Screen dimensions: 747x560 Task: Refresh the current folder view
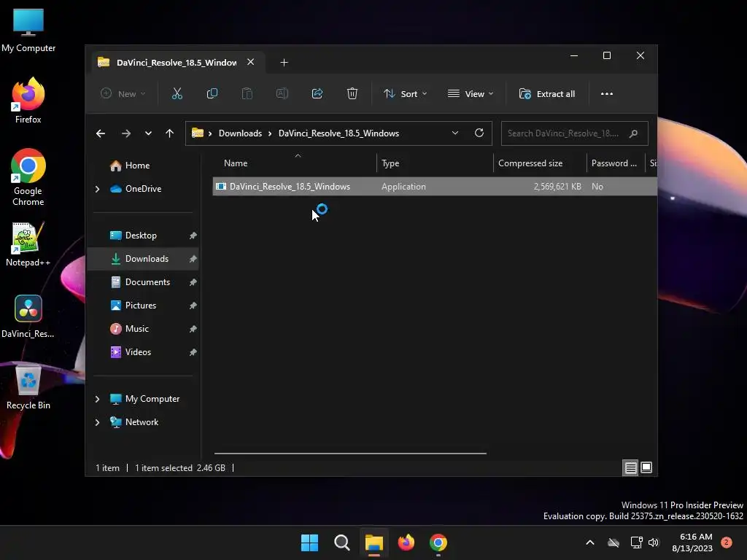479,133
